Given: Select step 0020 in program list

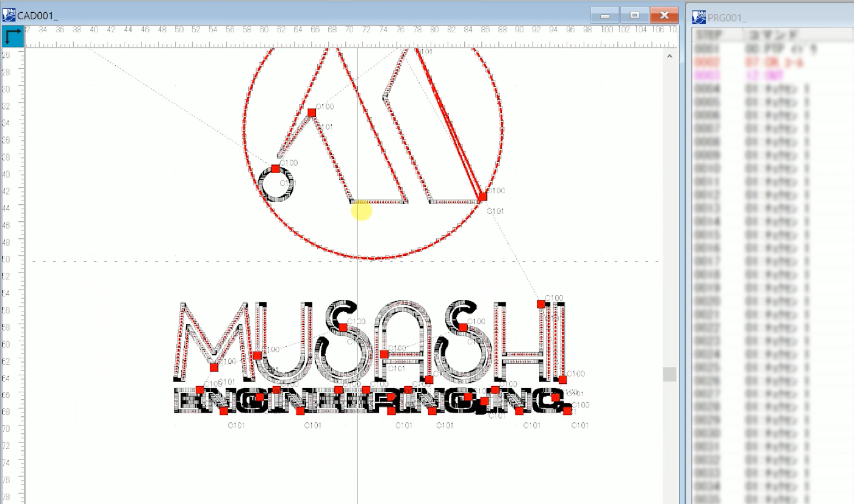Looking at the screenshot, I should (773, 301).
